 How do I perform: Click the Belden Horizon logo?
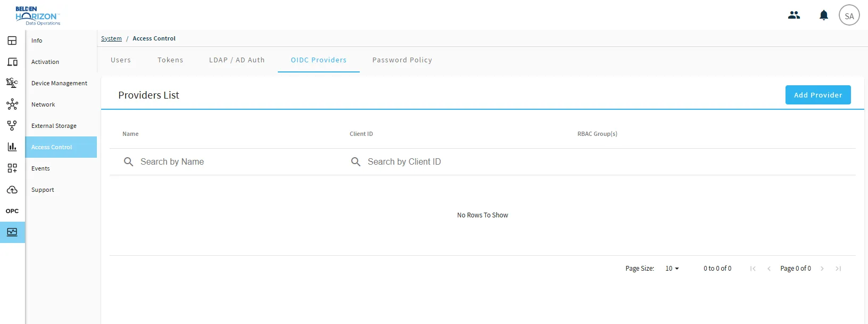38,16
